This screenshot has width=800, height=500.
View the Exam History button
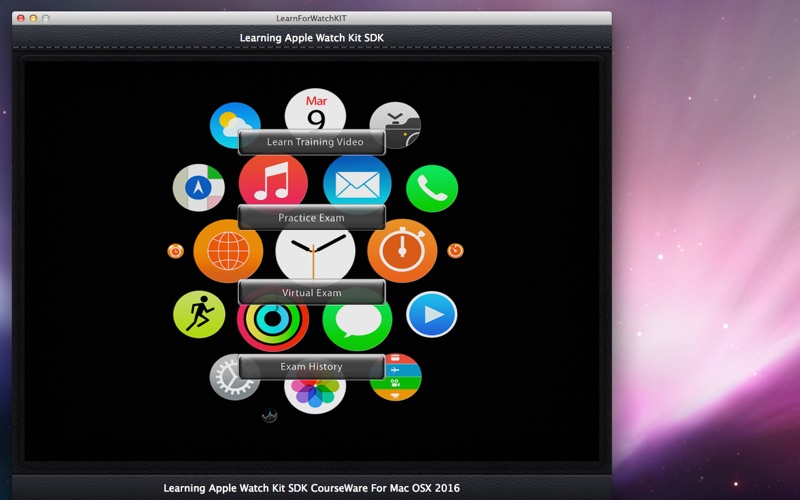click(312, 366)
